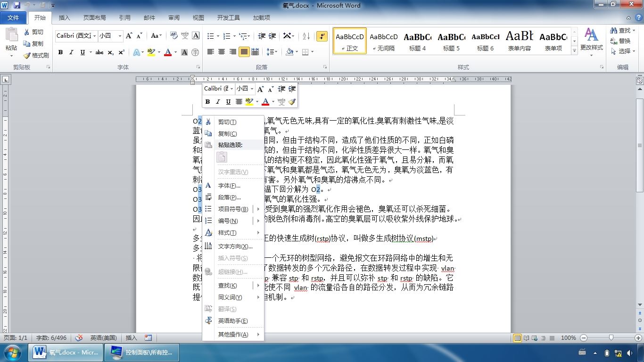The height and width of the screenshot is (362, 644).
Task: Align text left in ribbon
Action: [x=211, y=52]
